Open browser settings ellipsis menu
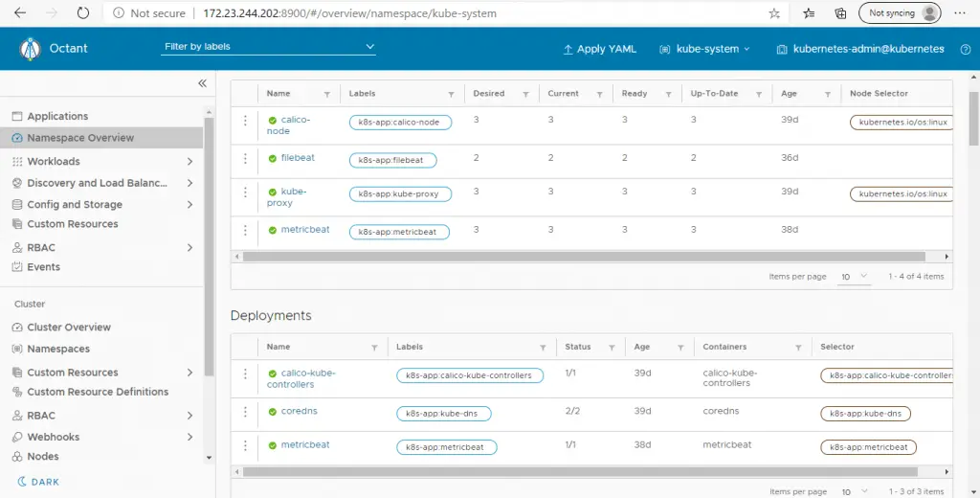This screenshot has height=498, width=980. [961, 13]
